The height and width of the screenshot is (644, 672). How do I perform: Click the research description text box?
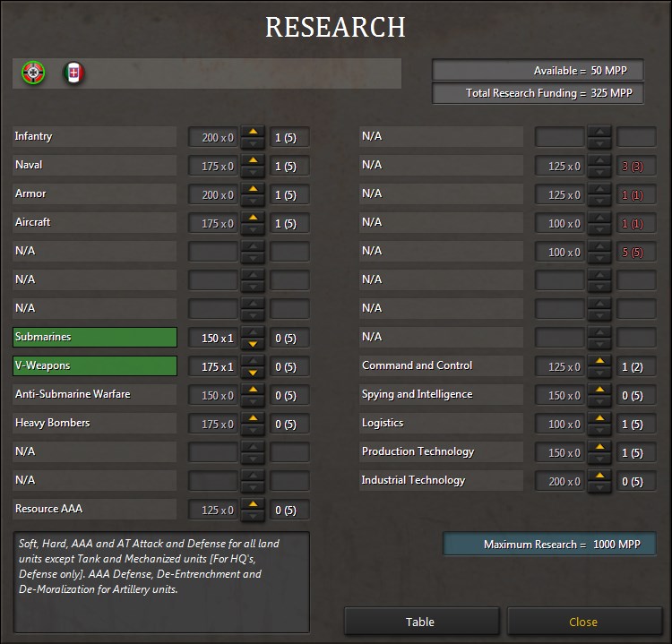(x=161, y=582)
